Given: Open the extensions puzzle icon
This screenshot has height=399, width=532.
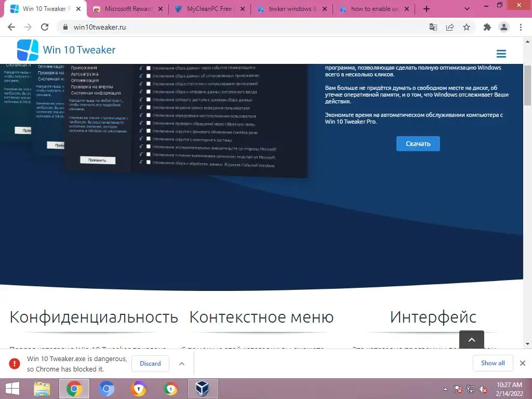Looking at the screenshot, I should tap(487, 27).
